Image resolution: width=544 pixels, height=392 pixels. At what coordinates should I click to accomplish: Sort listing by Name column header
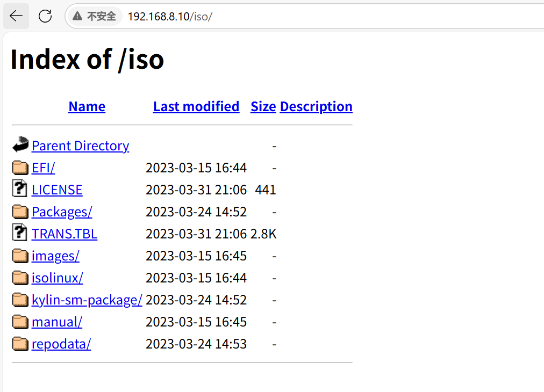(x=87, y=106)
